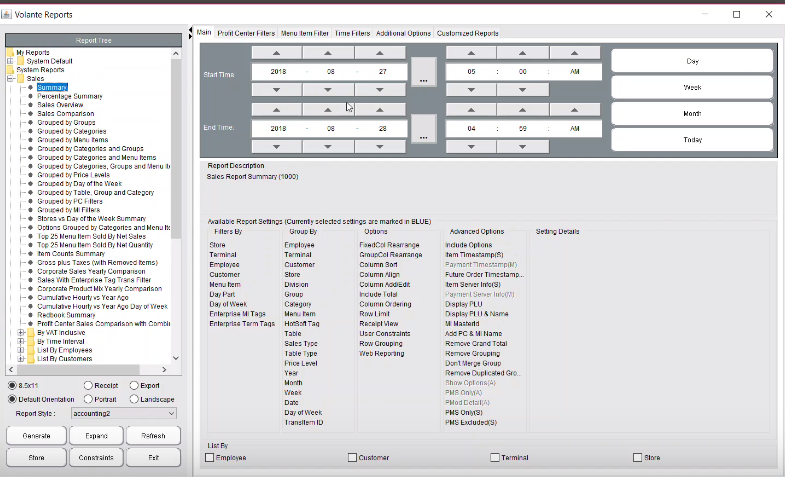Set date range using the Today button
The height and width of the screenshot is (477, 785).
pyautogui.click(x=692, y=140)
